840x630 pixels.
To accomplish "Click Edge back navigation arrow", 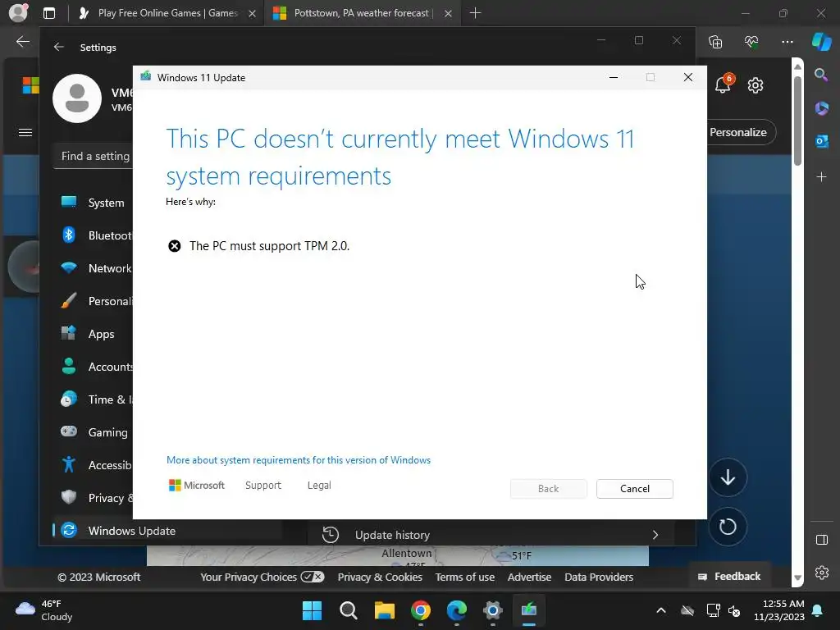I will click(x=23, y=42).
